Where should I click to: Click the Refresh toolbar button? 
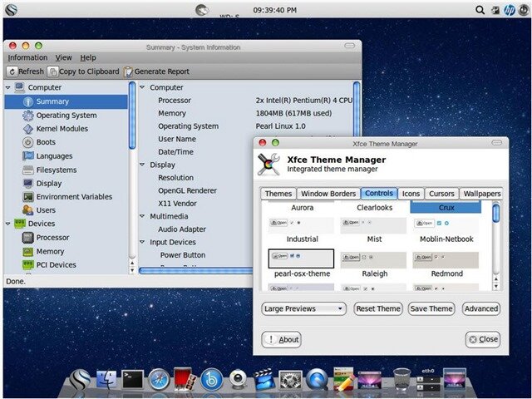(26, 71)
